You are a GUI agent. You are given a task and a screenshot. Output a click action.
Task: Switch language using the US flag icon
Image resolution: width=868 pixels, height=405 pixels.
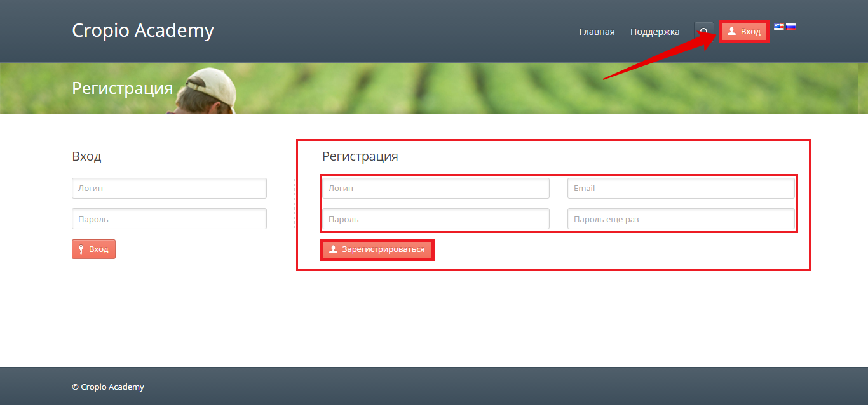[778, 27]
